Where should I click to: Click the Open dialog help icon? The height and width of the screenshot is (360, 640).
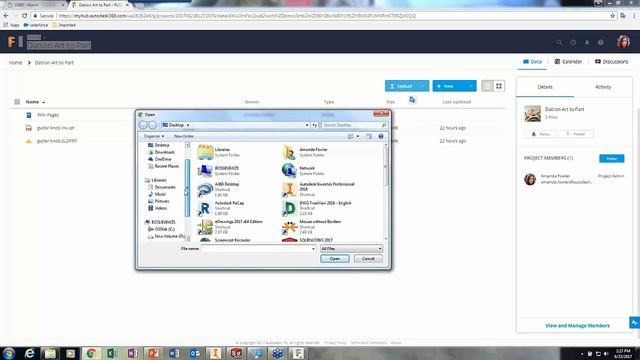pyautogui.click(x=381, y=136)
